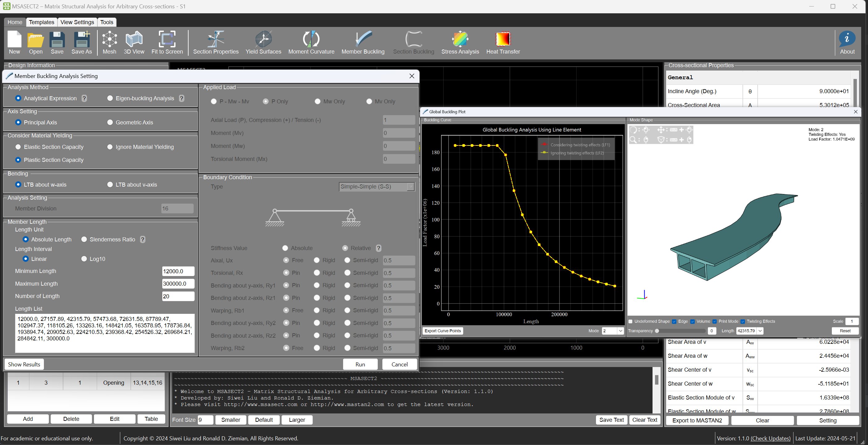Click the Minimum Length field
Screen dimensions: 868x445
point(178,271)
